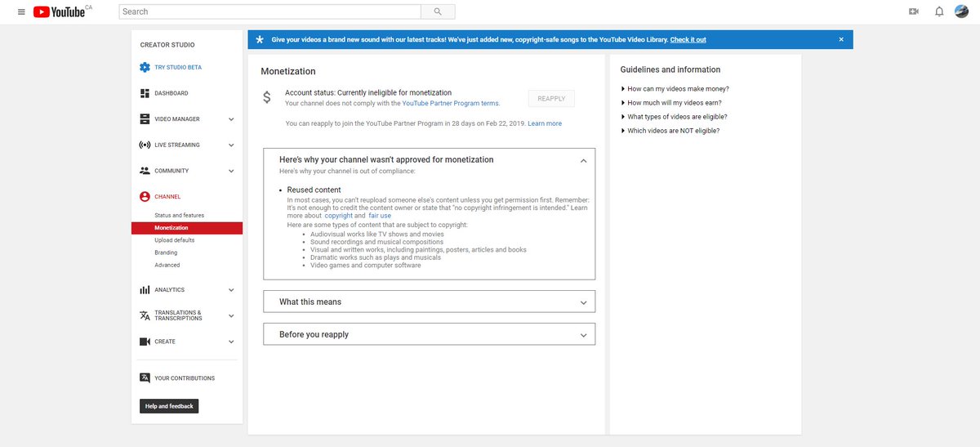Click the Your Contributions translate icon
Screen dimensions: 980x447
coord(145,378)
